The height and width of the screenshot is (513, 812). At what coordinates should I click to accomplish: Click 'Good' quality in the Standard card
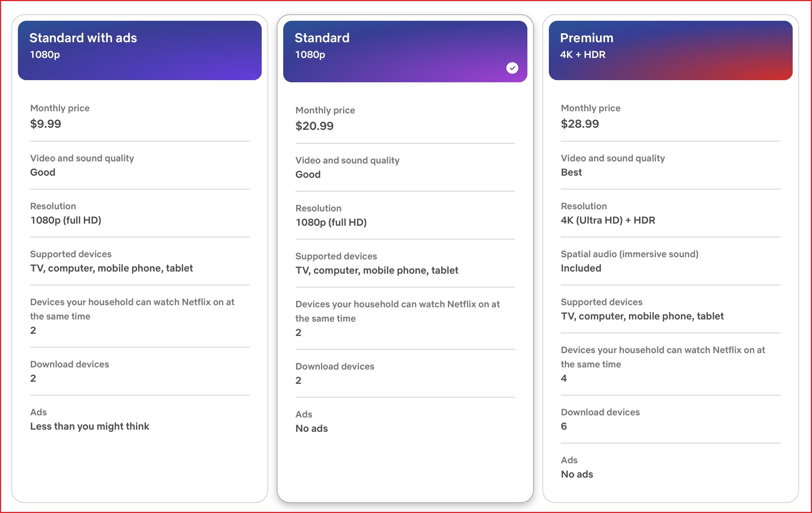pyautogui.click(x=308, y=175)
